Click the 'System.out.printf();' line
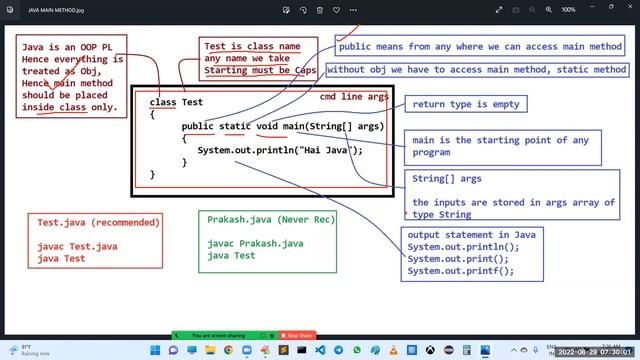Screen dimensions: 640x360 click(x=460, y=271)
